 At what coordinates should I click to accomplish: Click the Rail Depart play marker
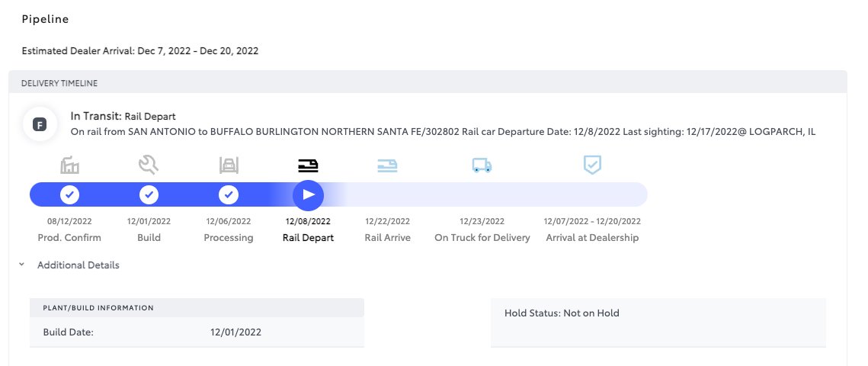point(309,195)
